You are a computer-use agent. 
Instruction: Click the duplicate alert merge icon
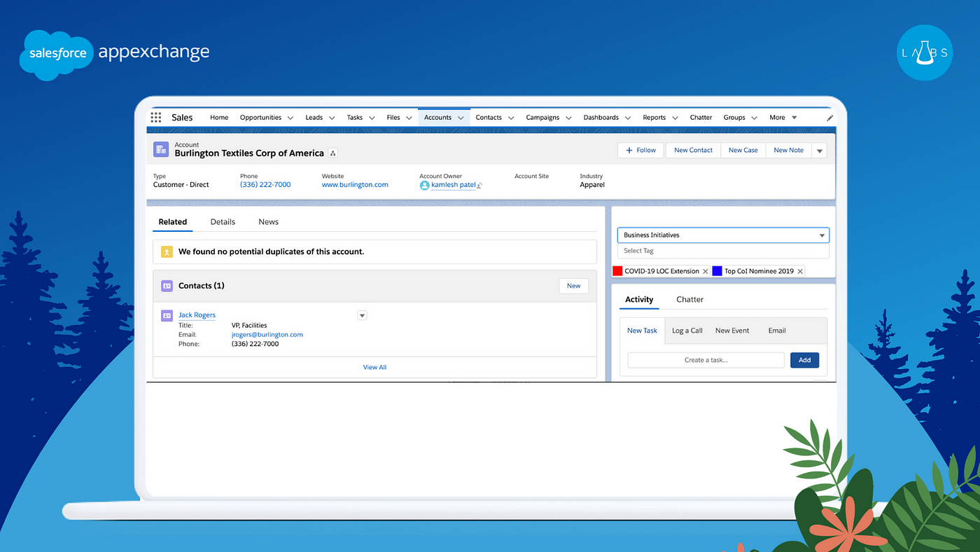tap(167, 251)
